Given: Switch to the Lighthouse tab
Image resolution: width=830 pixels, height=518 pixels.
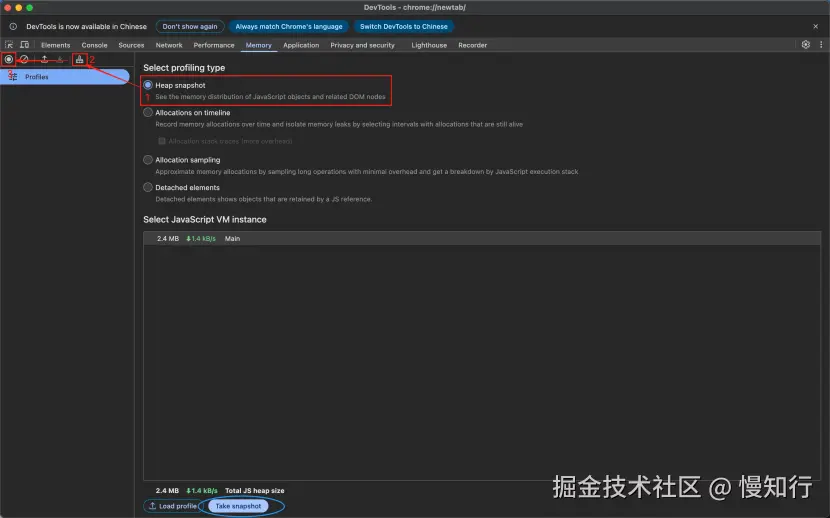Looking at the screenshot, I should point(429,46).
